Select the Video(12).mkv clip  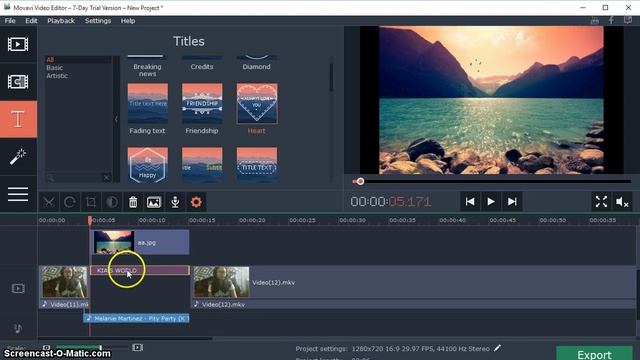tap(413, 282)
